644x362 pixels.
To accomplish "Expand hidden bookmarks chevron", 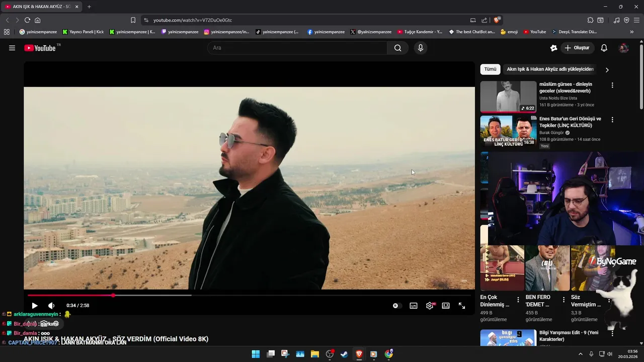I will point(631,32).
